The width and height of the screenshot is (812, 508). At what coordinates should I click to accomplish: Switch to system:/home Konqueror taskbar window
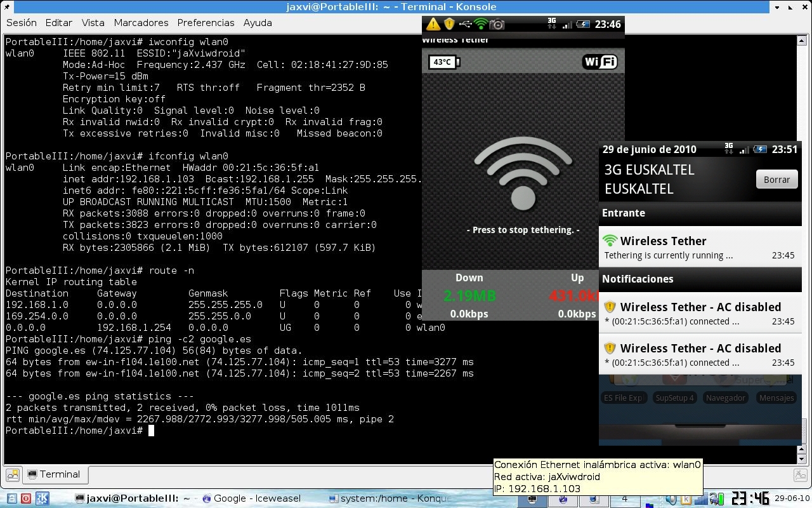pos(390,498)
